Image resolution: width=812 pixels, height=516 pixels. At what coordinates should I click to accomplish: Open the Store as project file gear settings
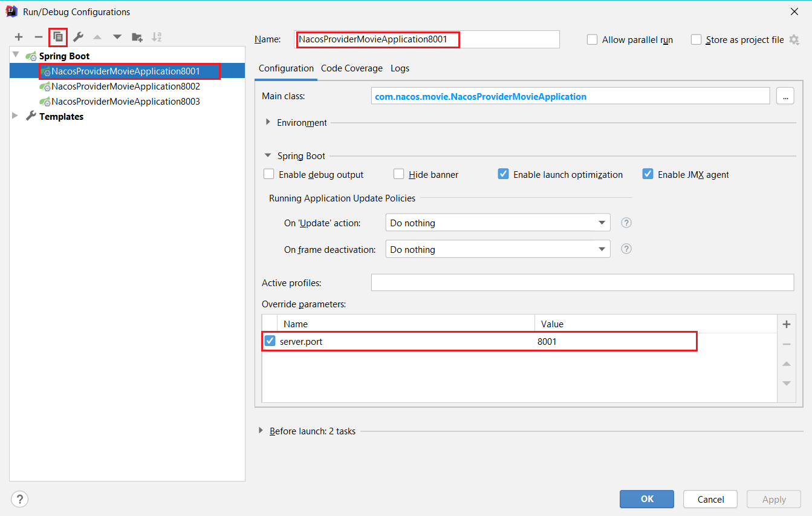794,40
